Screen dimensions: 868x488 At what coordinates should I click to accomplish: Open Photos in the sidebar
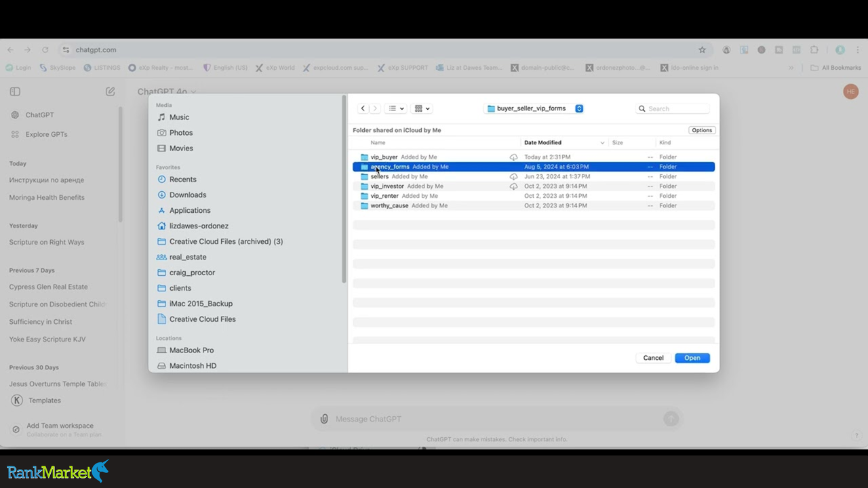tap(175, 133)
